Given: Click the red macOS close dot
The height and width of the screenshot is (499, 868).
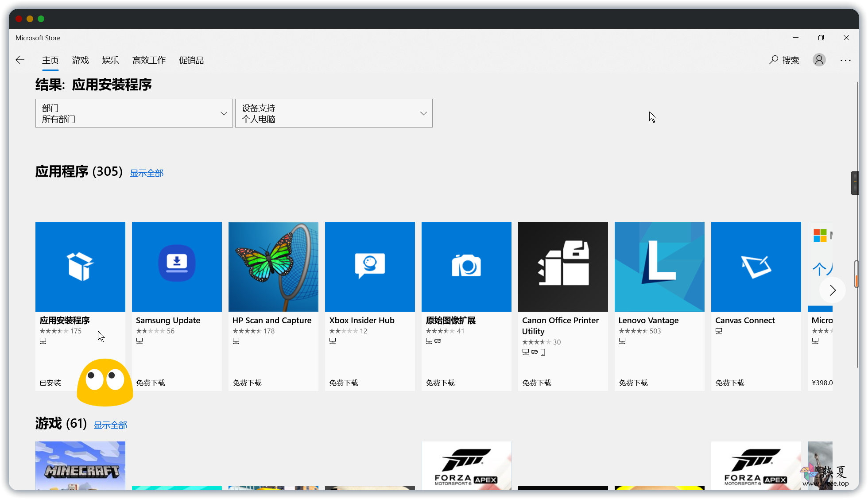Looking at the screenshot, I should pos(19,19).
